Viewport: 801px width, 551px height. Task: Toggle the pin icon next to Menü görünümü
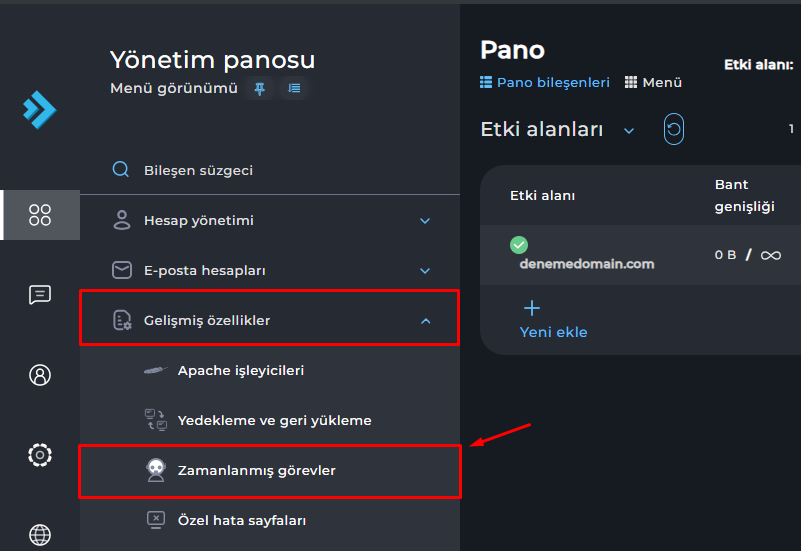click(x=260, y=88)
